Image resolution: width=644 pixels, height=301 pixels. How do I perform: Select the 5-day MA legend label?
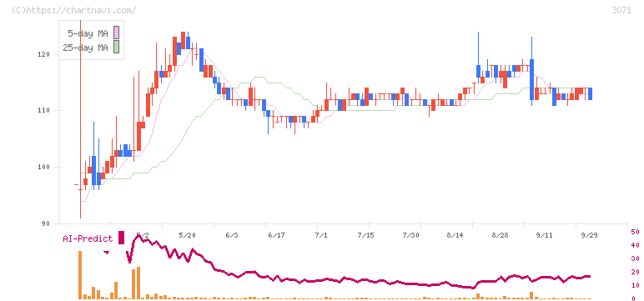pos(88,33)
